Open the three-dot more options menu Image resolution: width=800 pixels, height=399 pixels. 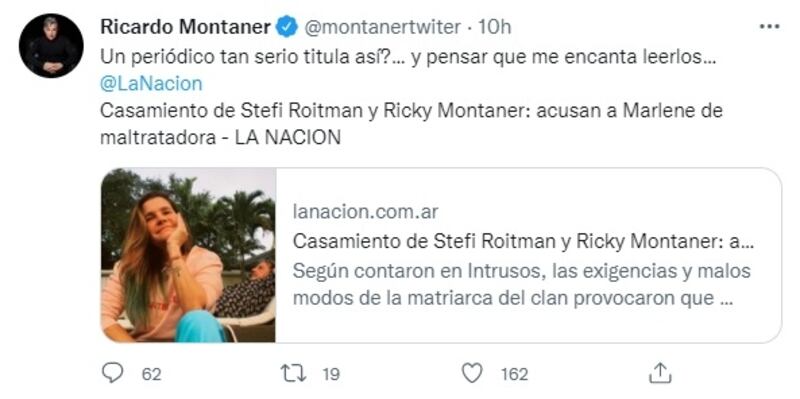tap(769, 27)
